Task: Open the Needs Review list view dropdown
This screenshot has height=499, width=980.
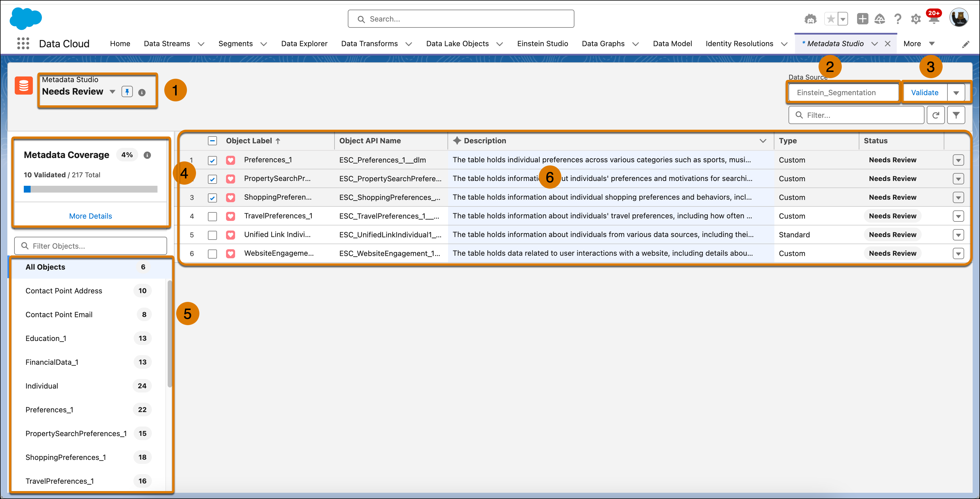Action: [x=112, y=92]
